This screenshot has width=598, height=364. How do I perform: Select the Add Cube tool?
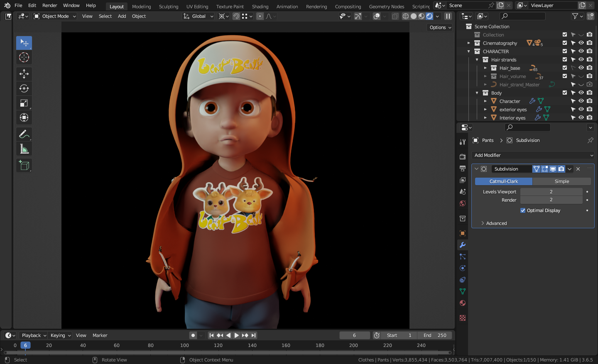tap(24, 165)
